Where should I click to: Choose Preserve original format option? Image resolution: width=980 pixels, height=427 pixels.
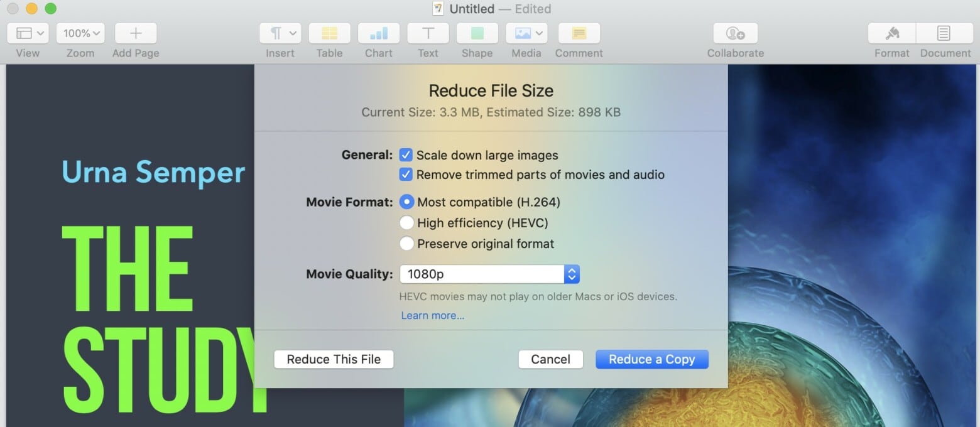(x=407, y=244)
